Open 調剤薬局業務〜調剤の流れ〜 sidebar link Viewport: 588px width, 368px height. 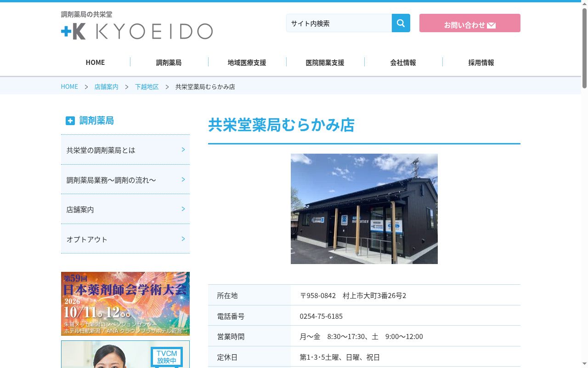click(125, 180)
